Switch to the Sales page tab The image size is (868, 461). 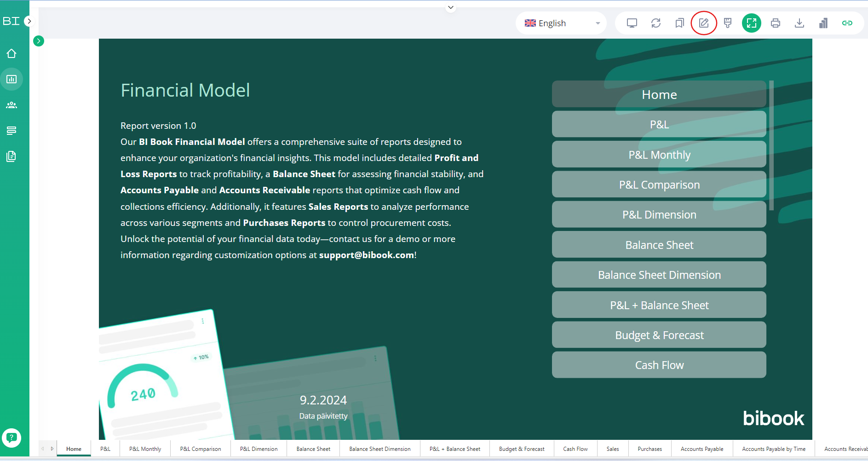(x=613, y=449)
